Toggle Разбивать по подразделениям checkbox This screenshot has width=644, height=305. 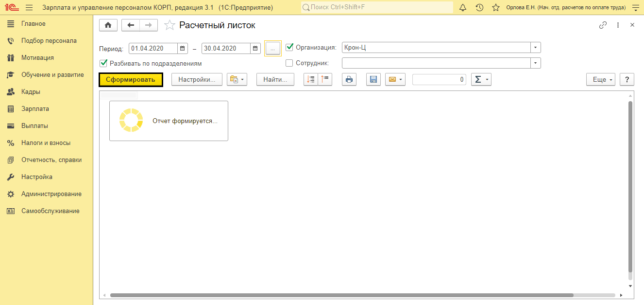pos(103,63)
